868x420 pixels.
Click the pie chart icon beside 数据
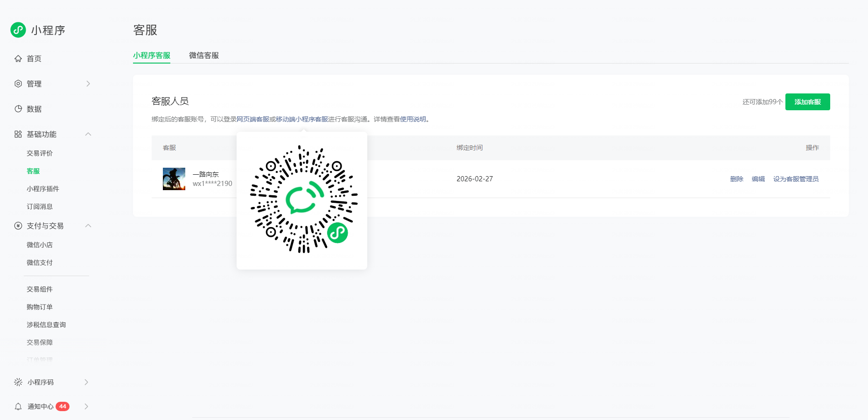[x=18, y=109]
